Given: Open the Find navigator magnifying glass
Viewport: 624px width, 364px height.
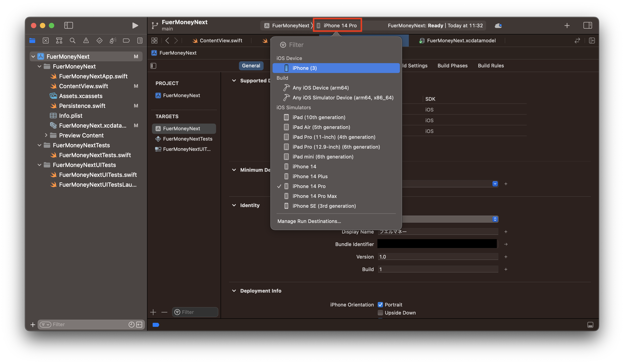Looking at the screenshot, I should pyautogui.click(x=73, y=40).
